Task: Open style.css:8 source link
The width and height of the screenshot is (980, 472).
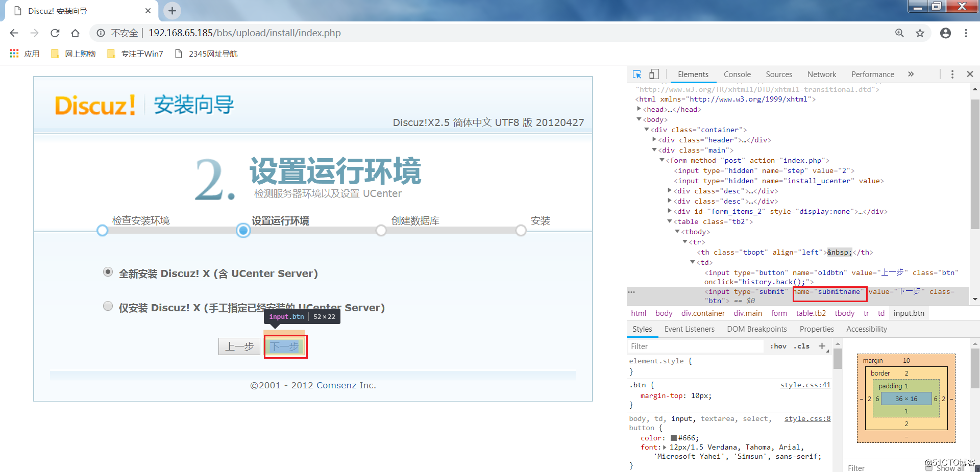Action: point(807,419)
